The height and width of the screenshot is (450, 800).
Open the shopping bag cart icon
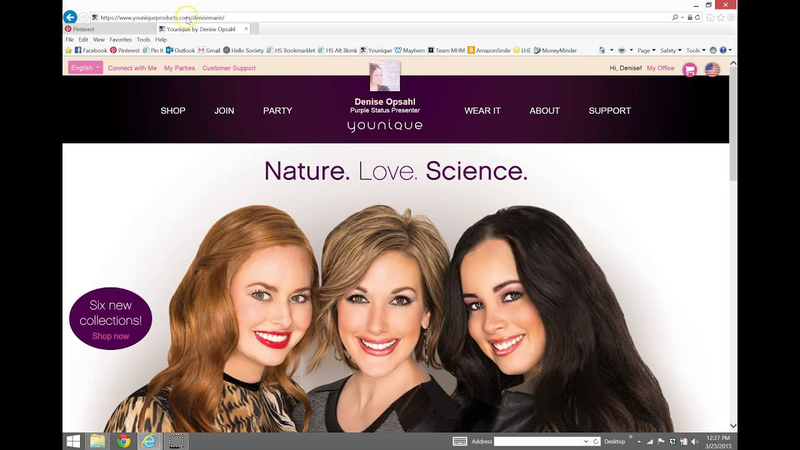point(690,69)
